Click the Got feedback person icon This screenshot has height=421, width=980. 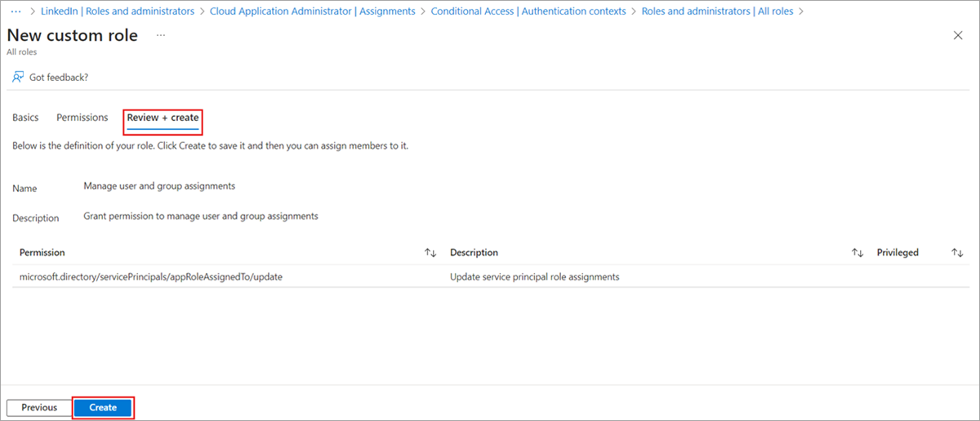coord(18,77)
